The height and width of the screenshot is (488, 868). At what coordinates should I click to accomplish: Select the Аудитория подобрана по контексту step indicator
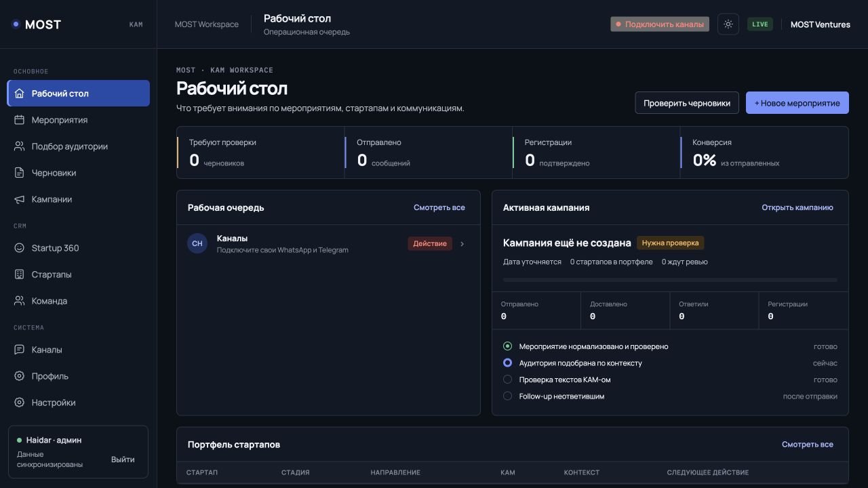pyautogui.click(x=507, y=363)
